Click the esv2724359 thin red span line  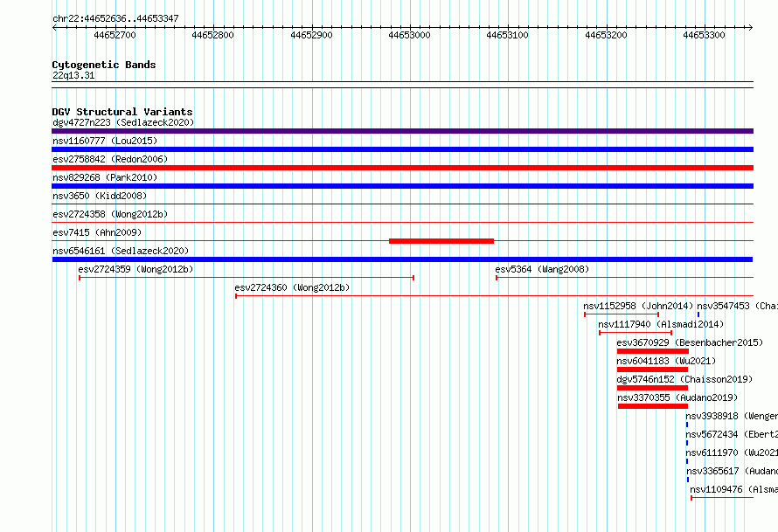pos(247,278)
